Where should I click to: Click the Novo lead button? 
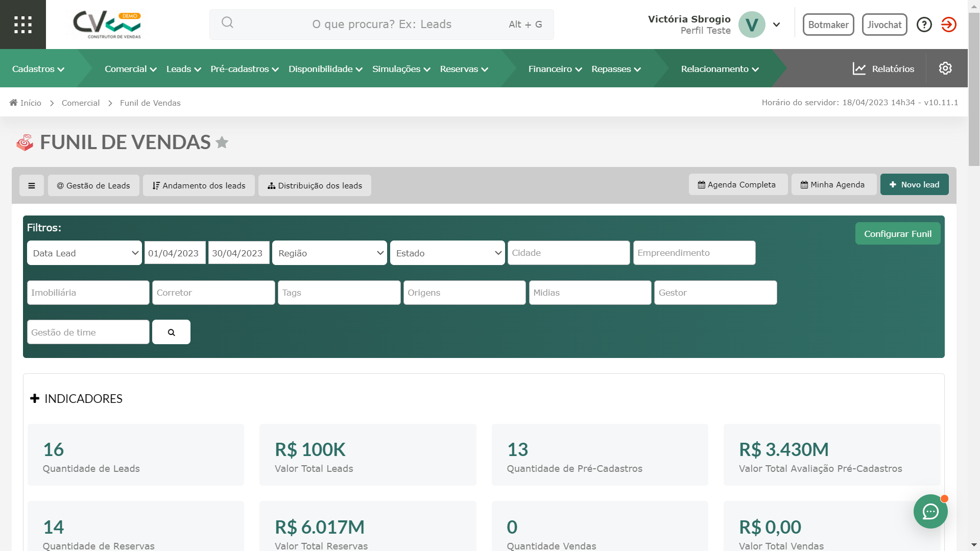click(914, 185)
